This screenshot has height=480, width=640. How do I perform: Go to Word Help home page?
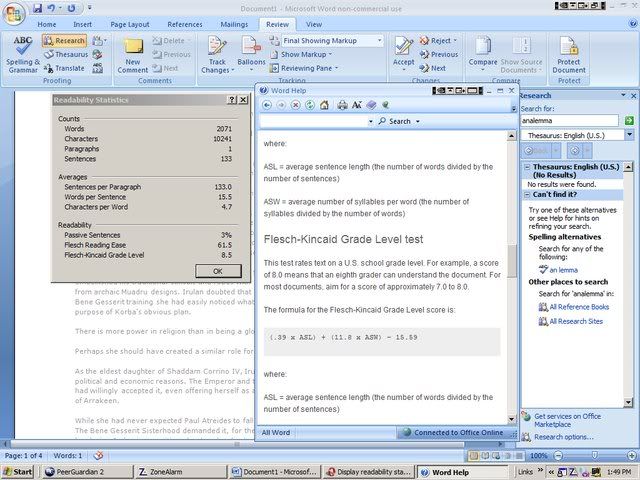point(324,105)
